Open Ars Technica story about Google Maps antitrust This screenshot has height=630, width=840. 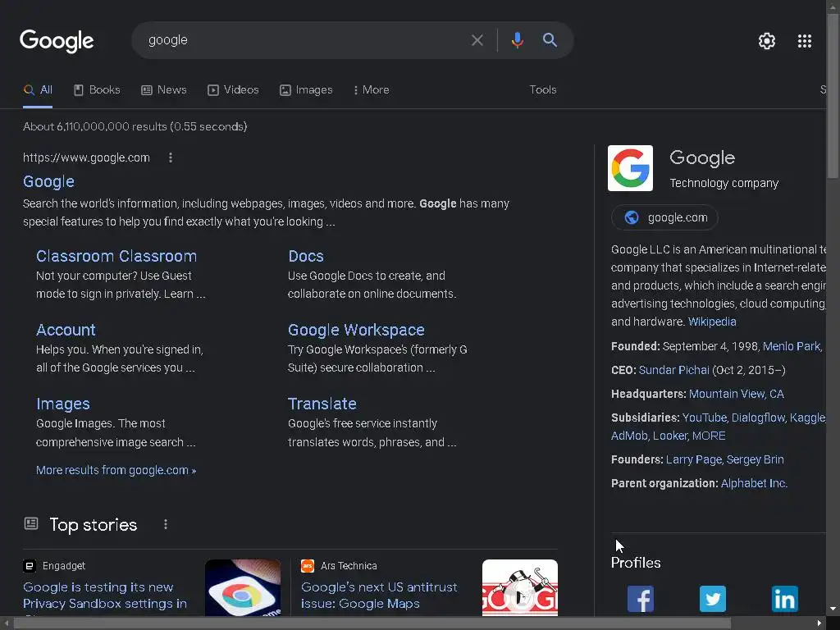[x=379, y=596]
